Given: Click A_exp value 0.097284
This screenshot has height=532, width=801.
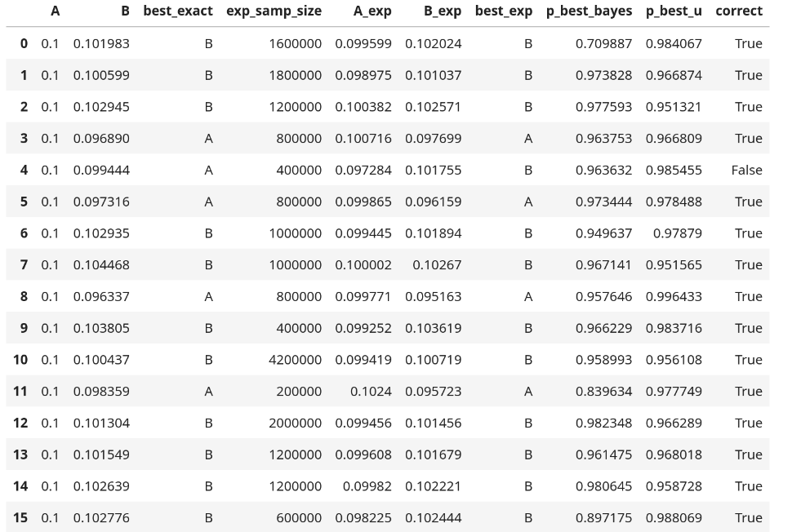Looking at the screenshot, I should [363, 170].
